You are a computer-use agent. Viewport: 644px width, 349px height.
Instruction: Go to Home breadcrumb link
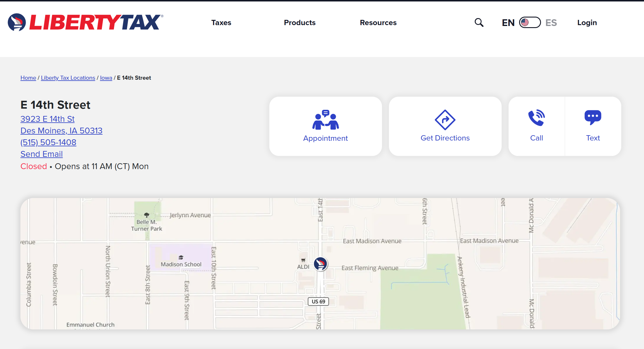(x=28, y=78)
